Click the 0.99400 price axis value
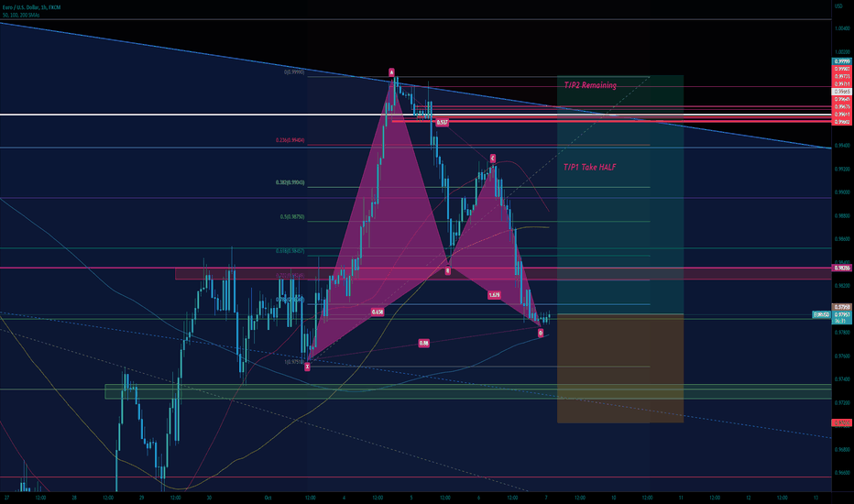 tap(842, 146)
